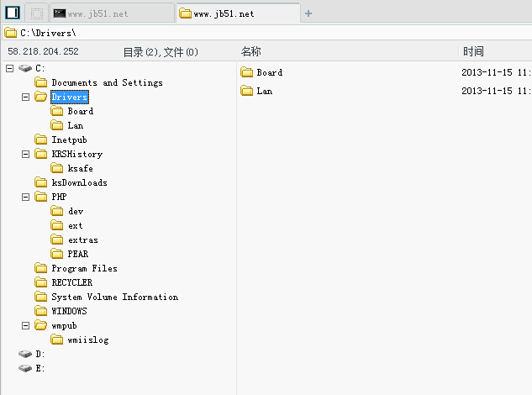Open the WINDOWS folder in tree
This screenshot has height=395, width=532.
[69, 311]
